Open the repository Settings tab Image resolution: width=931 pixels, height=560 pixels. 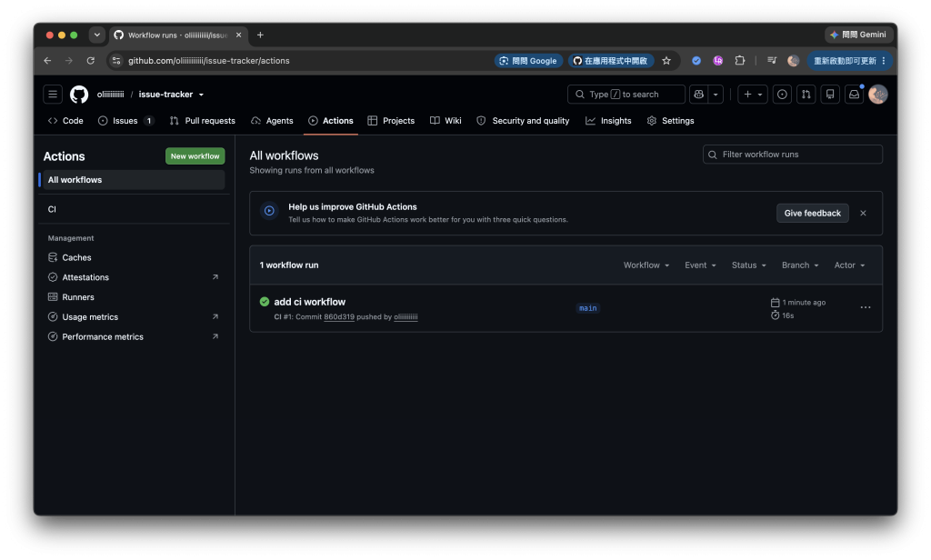pyautogui.click(x=670, y=121)
